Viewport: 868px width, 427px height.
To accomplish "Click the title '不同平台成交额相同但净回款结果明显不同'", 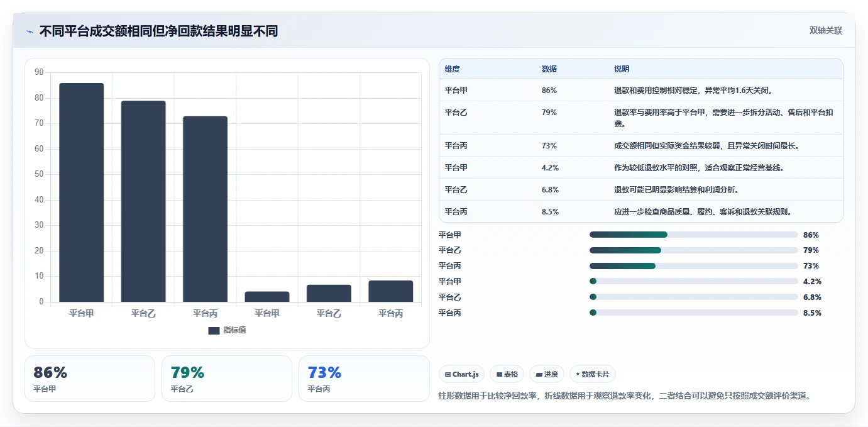I will (158, 31).
